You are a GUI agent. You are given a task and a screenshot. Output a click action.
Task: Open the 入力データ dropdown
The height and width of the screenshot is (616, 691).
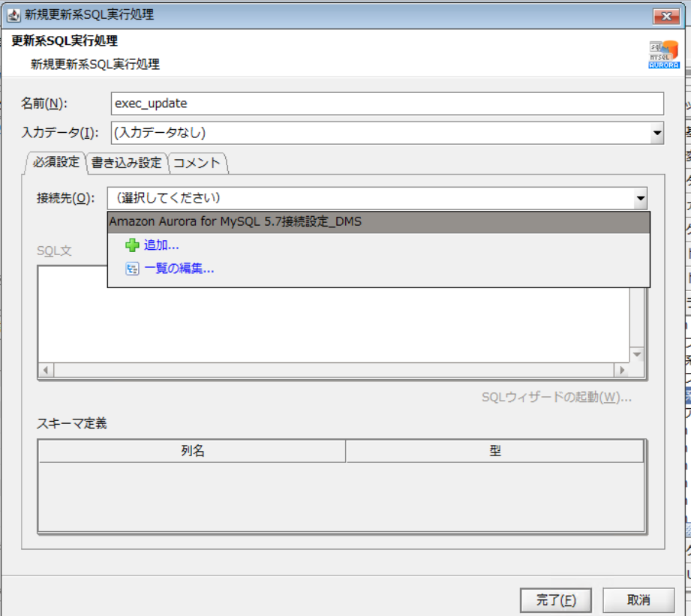(x=657, y=133)
